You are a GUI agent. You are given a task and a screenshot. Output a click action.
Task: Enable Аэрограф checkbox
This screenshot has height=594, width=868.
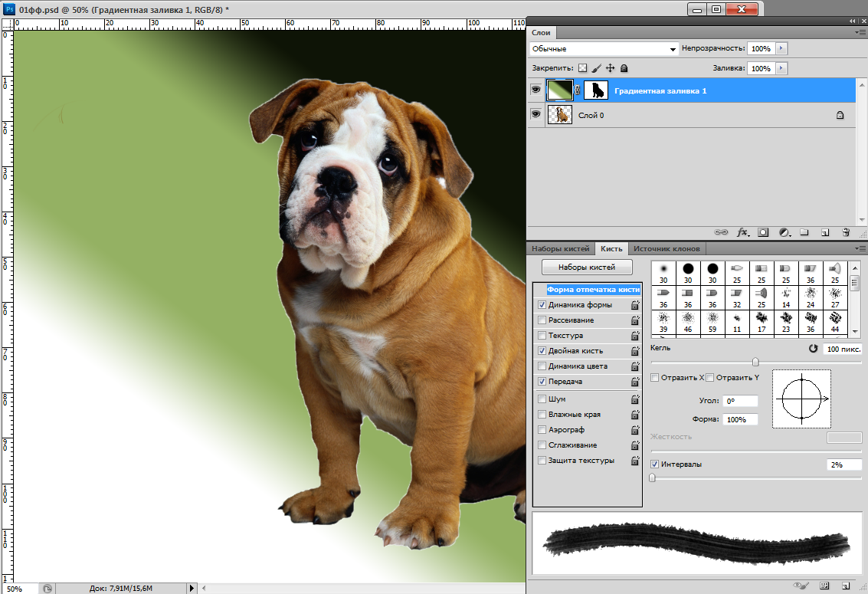pyautogui.click(x=542, y=429)
